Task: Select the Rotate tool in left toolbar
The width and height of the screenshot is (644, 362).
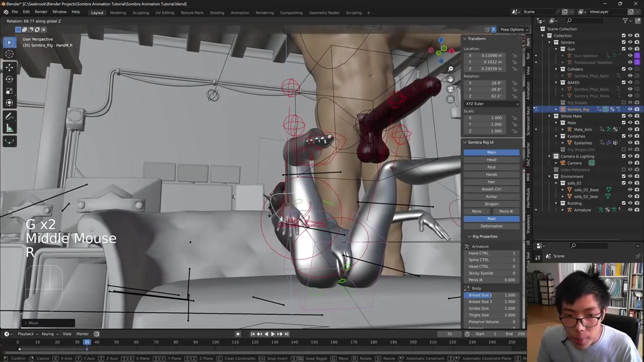Action: click(x=9, y=79)
